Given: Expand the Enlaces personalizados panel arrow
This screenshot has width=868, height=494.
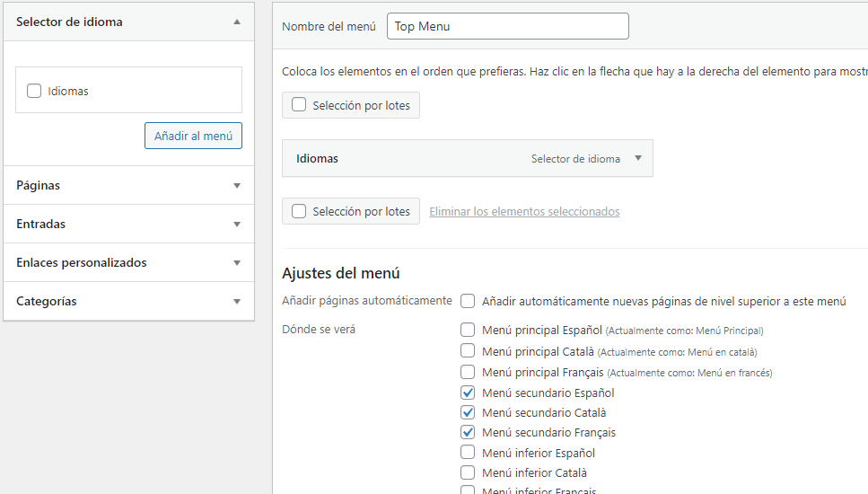Looking at the screenshot, I should pyautogui.click(x=237, y=263).
